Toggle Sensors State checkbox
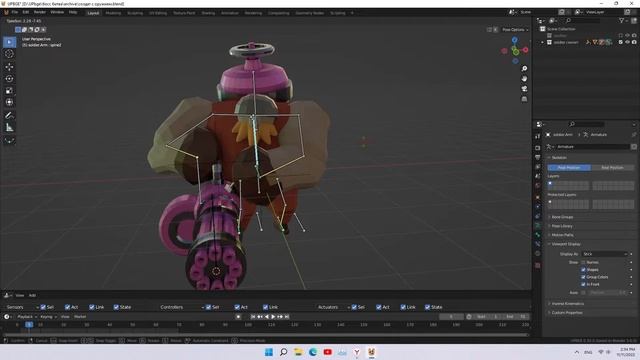The image size is (640, 360). [x=116, y=307]
